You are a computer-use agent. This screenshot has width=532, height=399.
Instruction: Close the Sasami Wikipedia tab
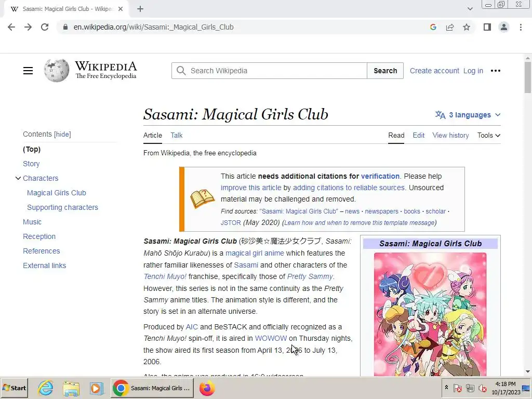121,9
